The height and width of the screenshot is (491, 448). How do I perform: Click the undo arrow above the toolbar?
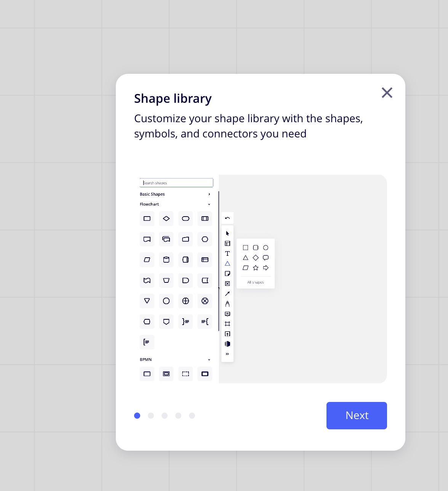[227, 218]
